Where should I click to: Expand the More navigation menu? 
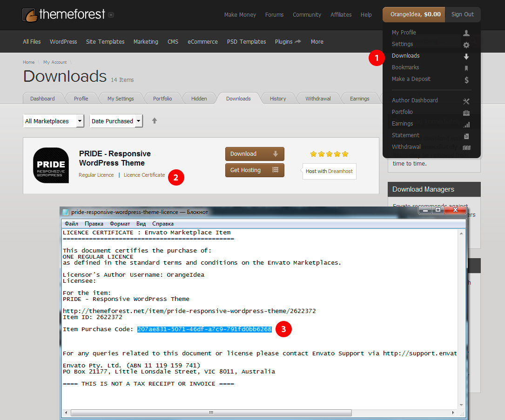pos(317,41)
